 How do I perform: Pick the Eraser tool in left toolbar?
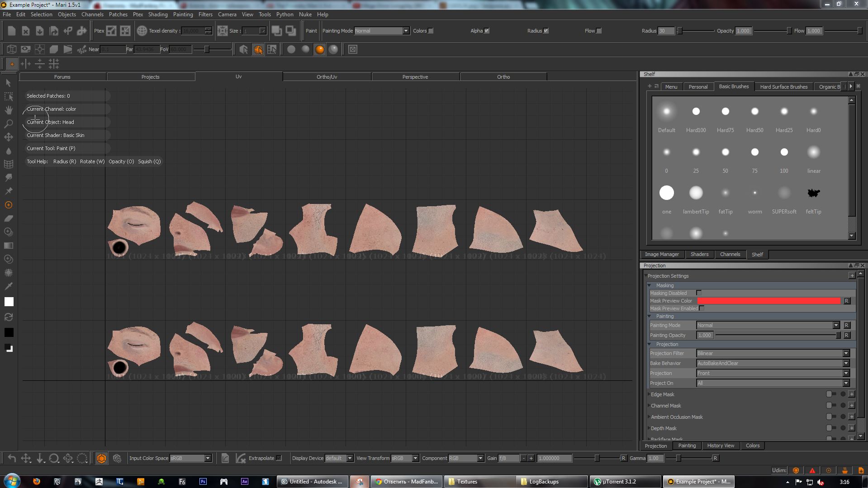pyautogui.click(x=9, y=218)
